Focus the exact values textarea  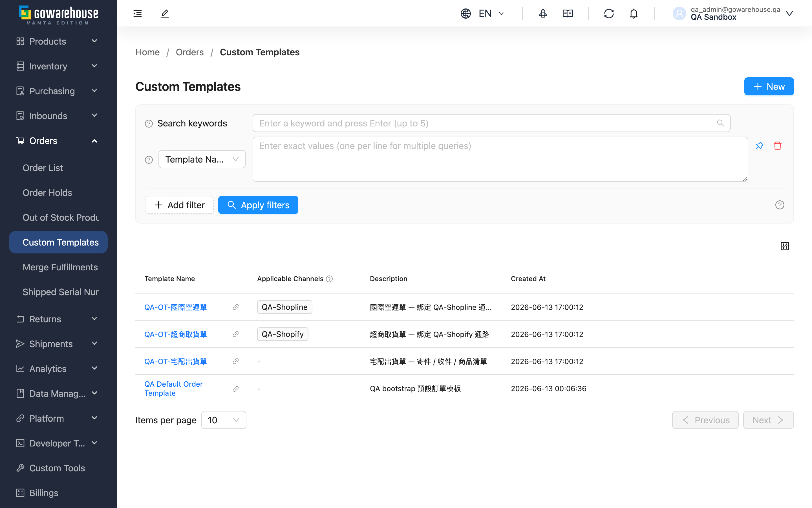tap(500, 159)
